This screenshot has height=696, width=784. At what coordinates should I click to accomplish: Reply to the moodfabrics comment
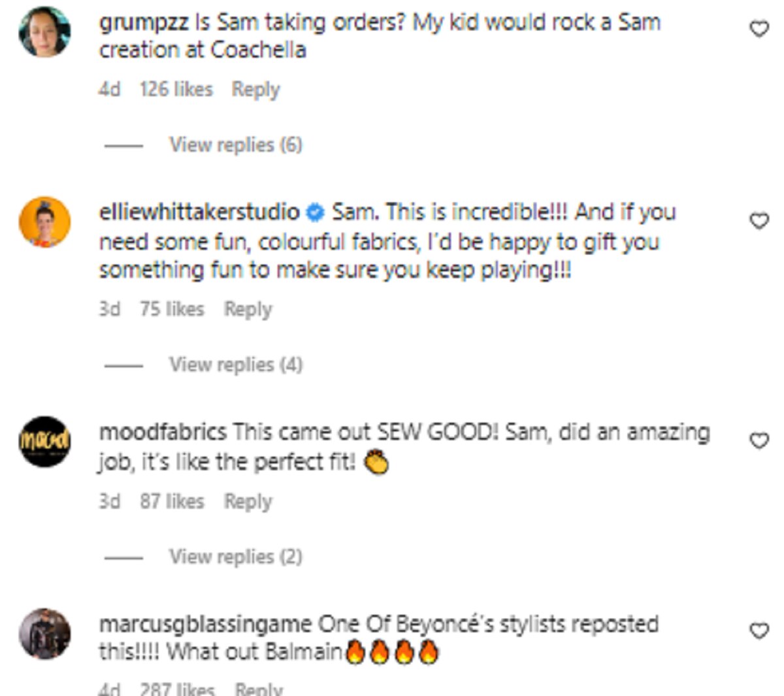click(x=248, y=501)
